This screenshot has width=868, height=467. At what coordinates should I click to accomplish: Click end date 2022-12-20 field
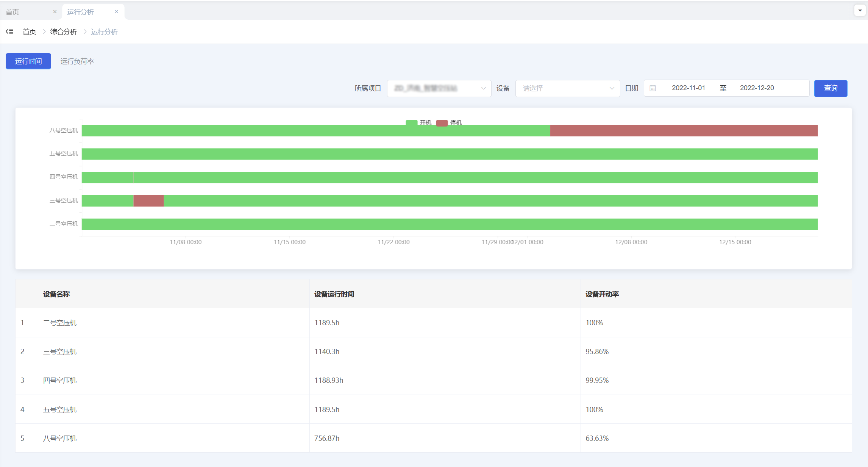click(x=757, y=88)
